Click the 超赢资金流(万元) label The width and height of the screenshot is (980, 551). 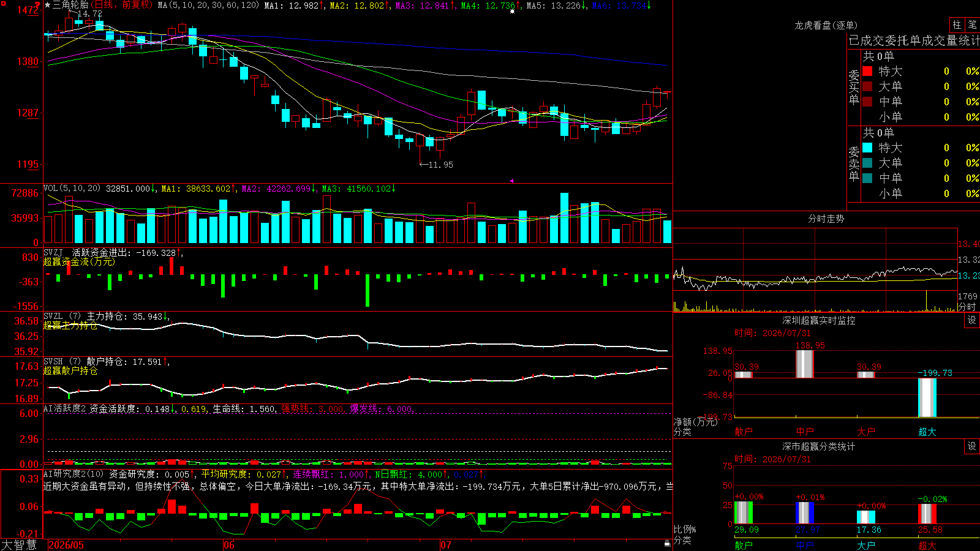point(79,261)
